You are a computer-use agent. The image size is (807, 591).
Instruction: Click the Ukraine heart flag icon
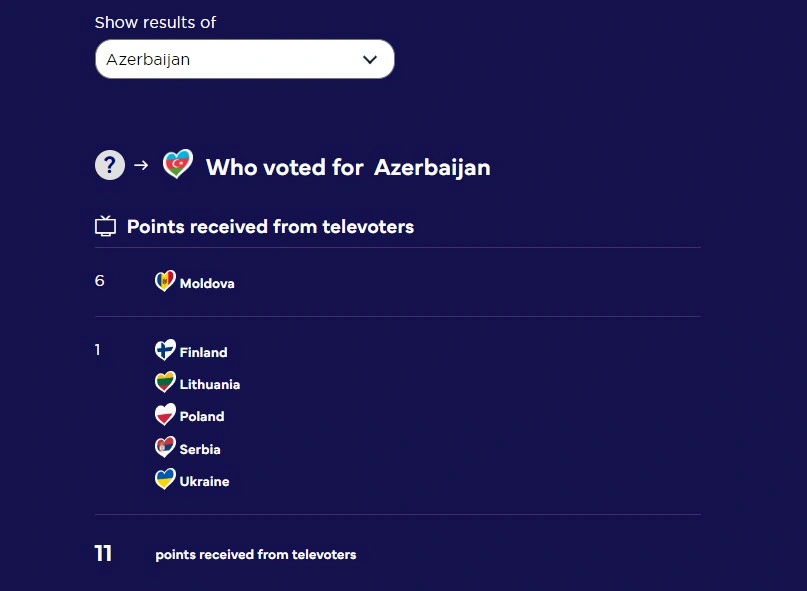[x=165, y=480]
